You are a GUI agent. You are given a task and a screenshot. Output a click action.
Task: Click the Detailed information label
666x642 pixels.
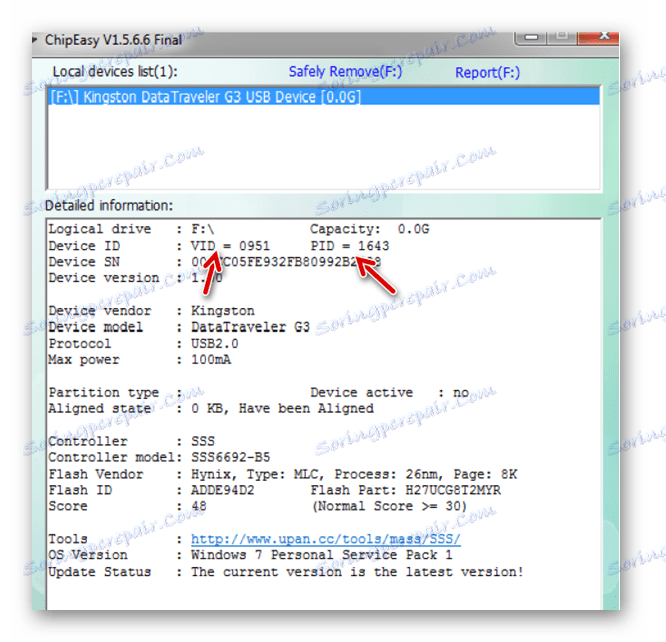[x=109, y=206]
